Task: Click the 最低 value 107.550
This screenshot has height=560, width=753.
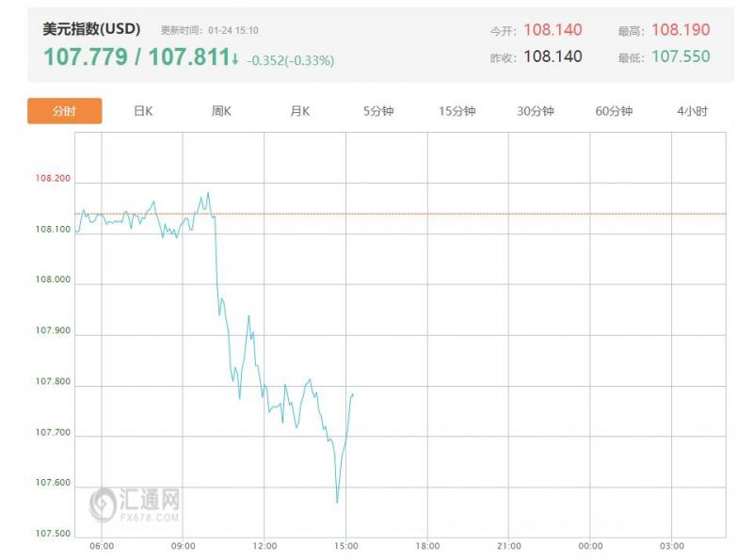Action: click(681, 56)
